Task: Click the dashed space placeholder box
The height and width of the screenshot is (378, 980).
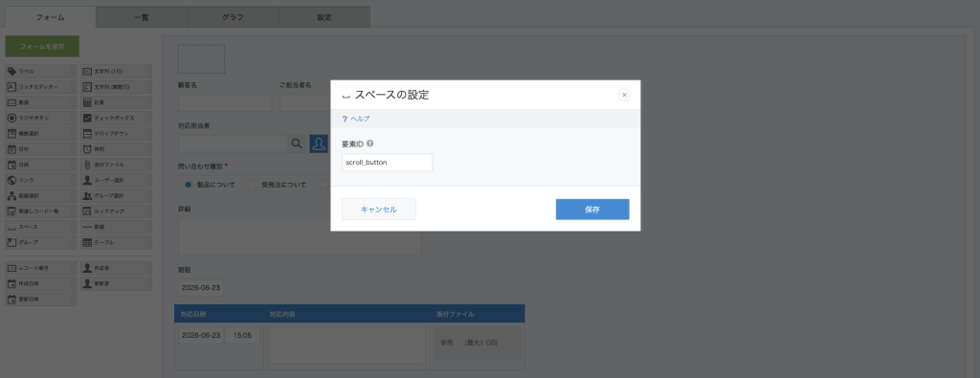Action: [x=201, y=58]
